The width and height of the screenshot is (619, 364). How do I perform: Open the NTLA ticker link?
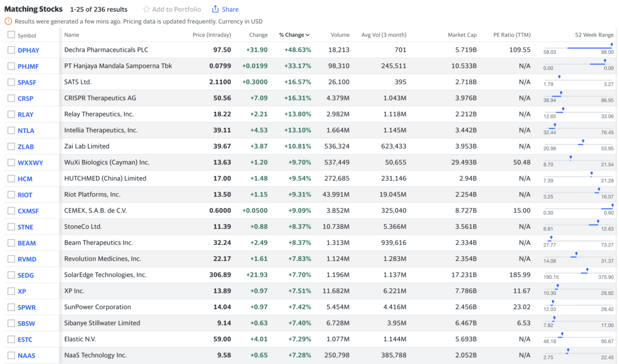[x=26, y=130]
